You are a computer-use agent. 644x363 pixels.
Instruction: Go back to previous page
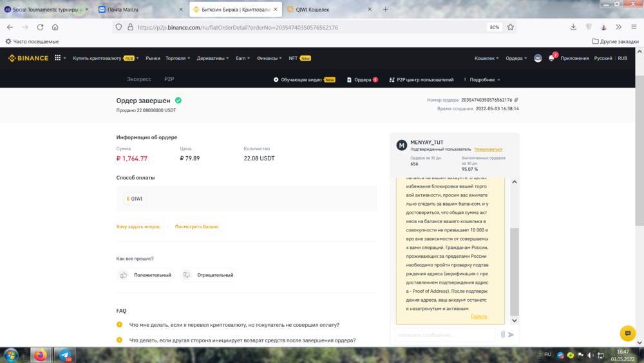10,27
